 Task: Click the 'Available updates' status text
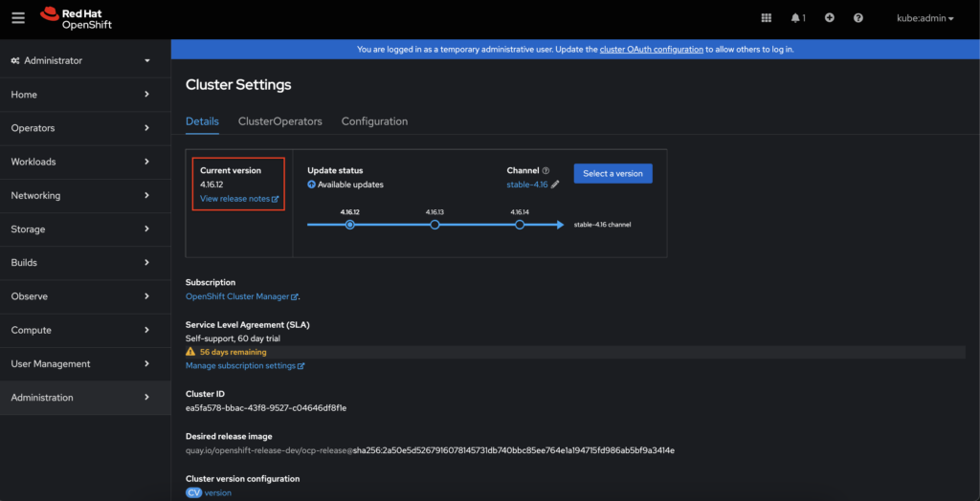[350, 185]
